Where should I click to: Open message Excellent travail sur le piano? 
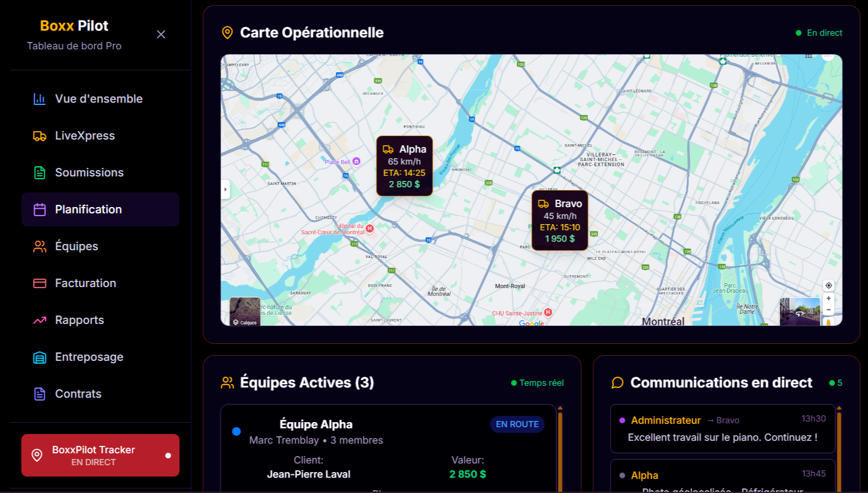click(x=722, y=437)
